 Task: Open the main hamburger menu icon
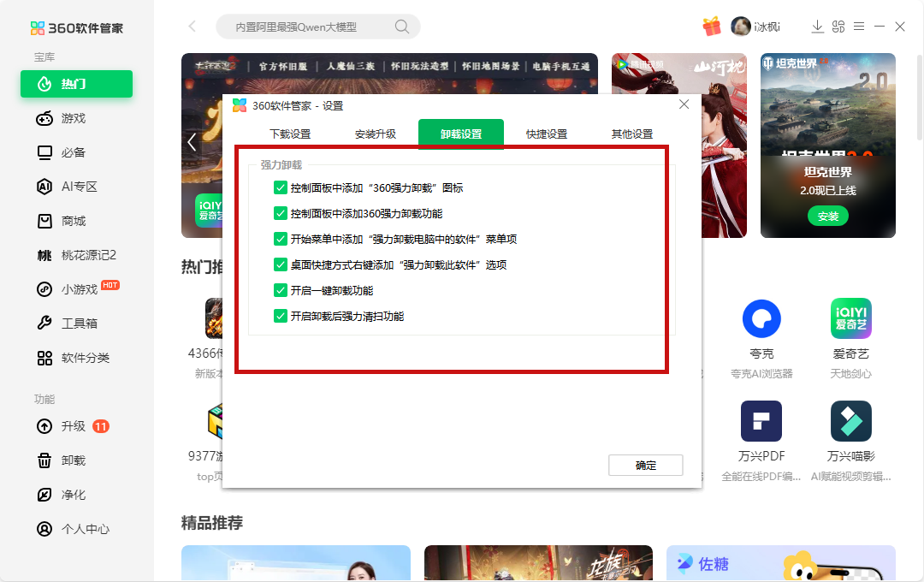coord(859,27)
